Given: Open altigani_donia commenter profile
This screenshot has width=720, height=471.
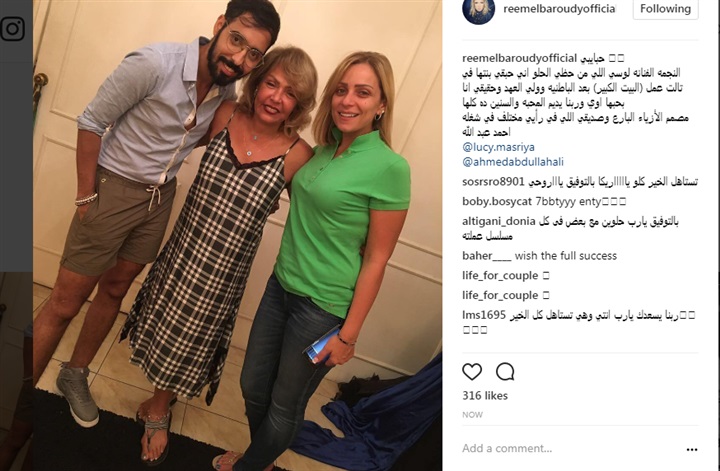Looking at the screenshot, I should coord(499,222).
